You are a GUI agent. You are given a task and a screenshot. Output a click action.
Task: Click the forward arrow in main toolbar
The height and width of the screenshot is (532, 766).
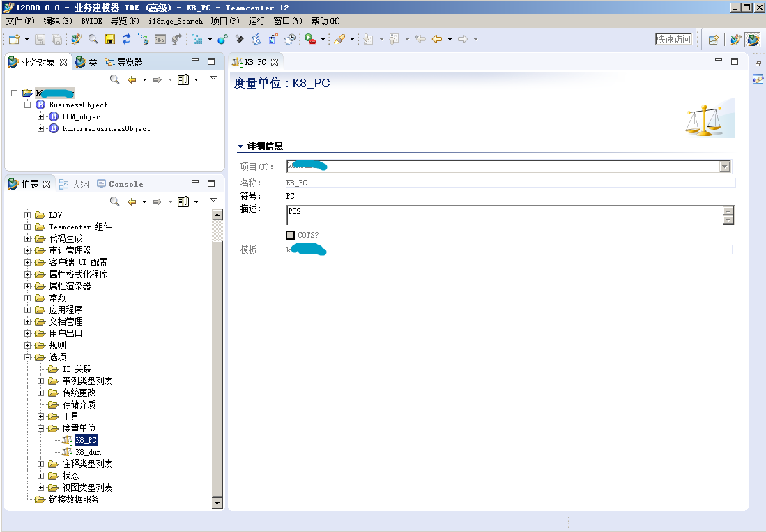463,39
